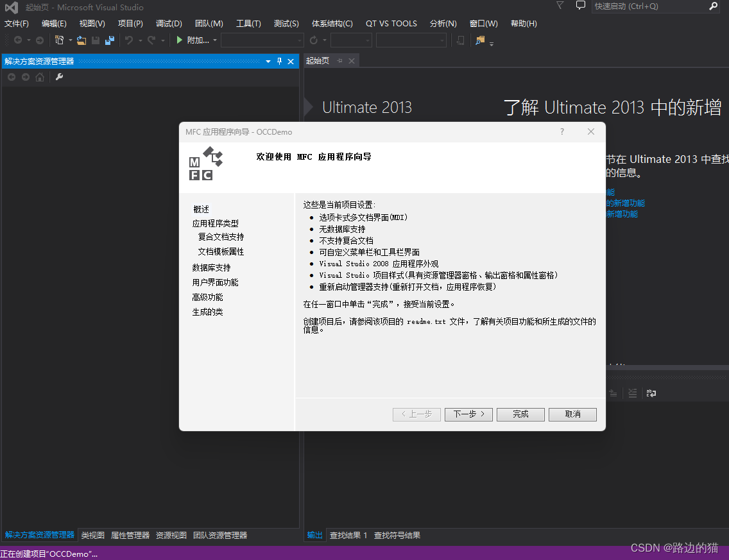Viewport: 729px width, 560px height.
Task: Click the Save All icon
Action: click(110, 40)
